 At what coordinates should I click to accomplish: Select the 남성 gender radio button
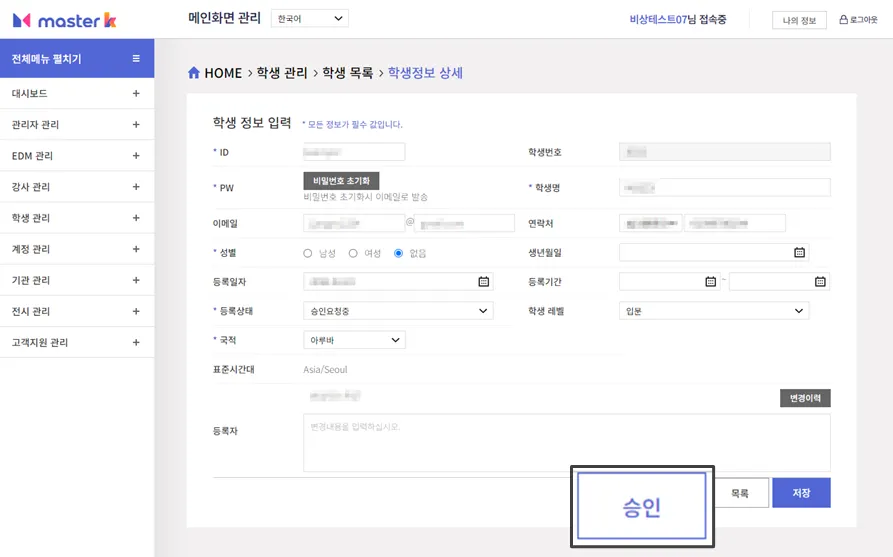click(308, 253)
